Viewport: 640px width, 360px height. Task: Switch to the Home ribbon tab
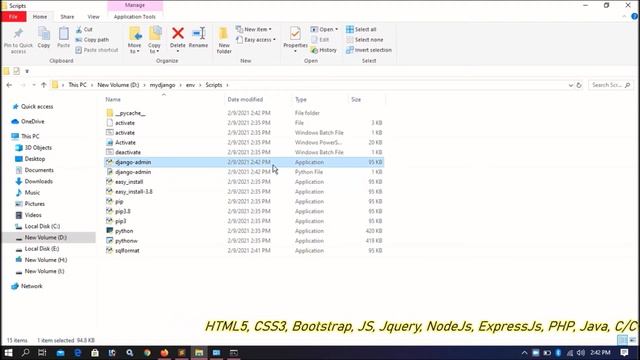[40, 17]
